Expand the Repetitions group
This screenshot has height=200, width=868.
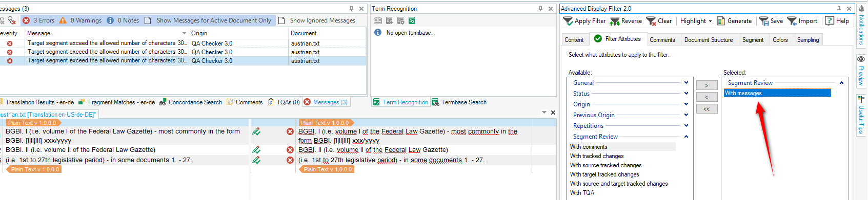click(686, 126)
